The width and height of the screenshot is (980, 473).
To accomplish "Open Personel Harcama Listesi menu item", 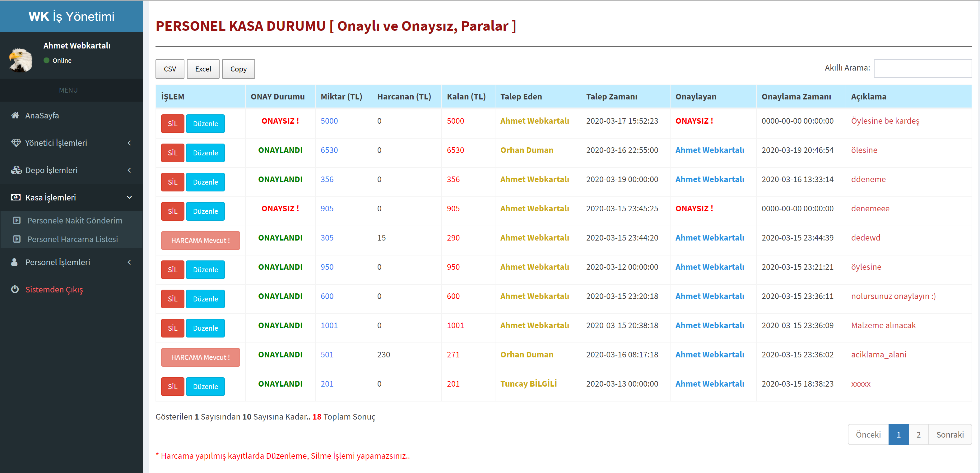I will coord(72,239).
